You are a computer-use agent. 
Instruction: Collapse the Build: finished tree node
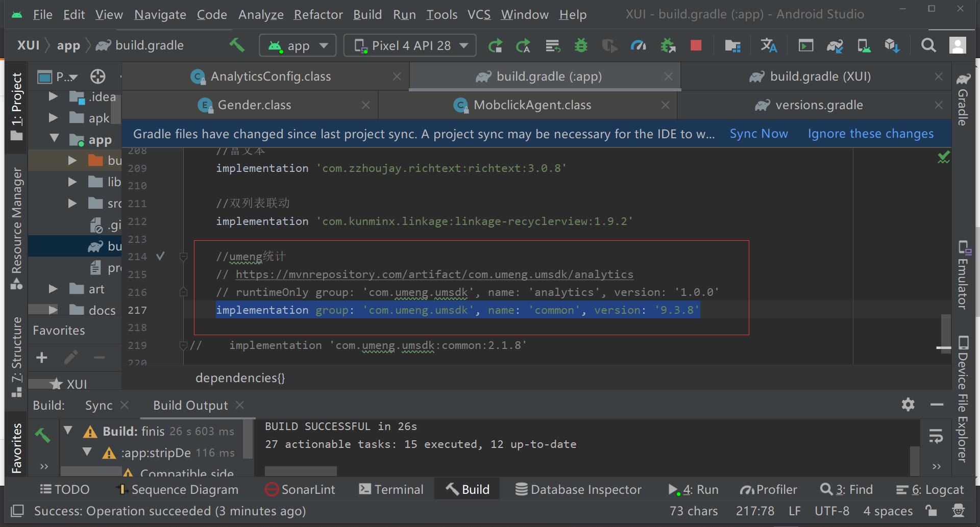click(68, 431)
